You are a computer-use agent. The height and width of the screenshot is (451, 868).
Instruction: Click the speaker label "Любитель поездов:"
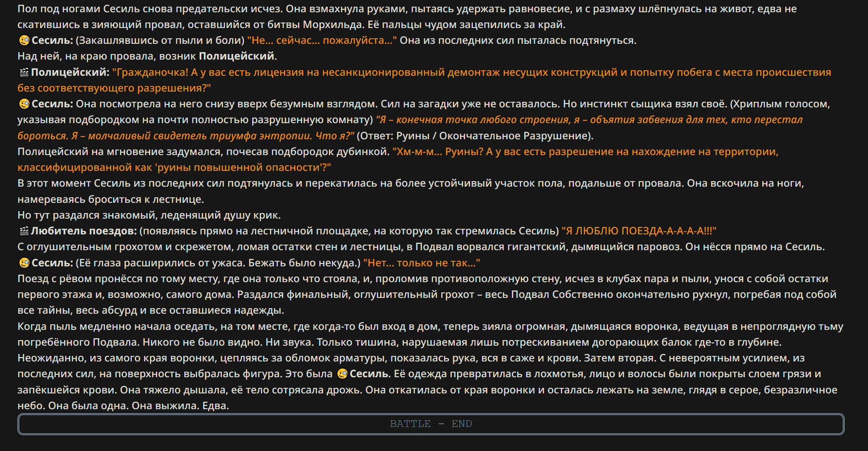84,231
